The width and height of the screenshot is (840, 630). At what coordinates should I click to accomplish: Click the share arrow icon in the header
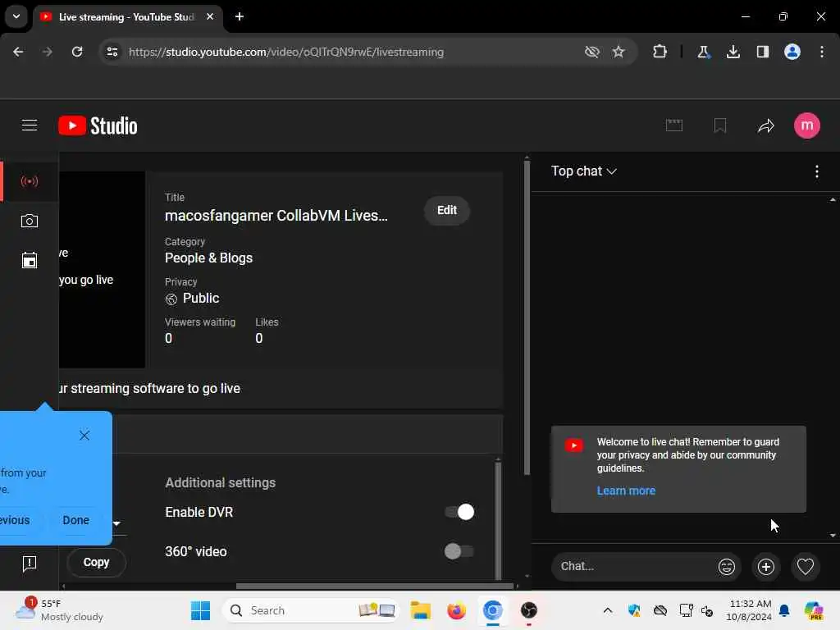[x=766, y=126]
